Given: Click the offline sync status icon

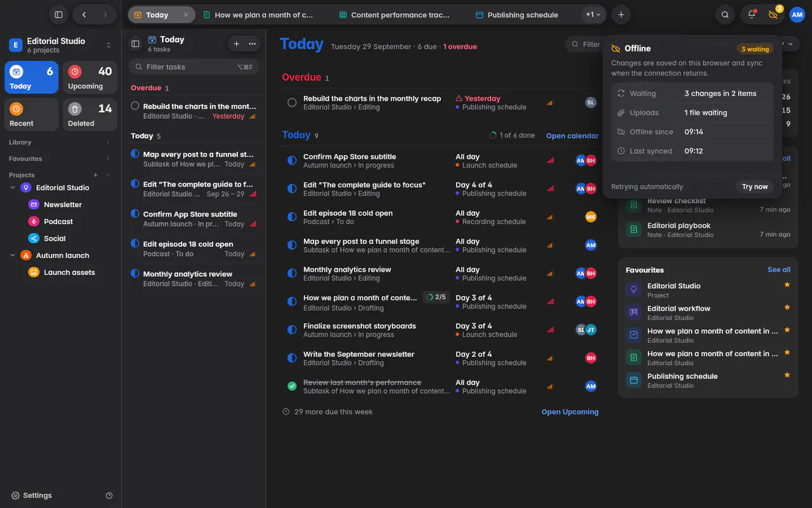Looking at the screenshot, I should (x=773, y=15).
